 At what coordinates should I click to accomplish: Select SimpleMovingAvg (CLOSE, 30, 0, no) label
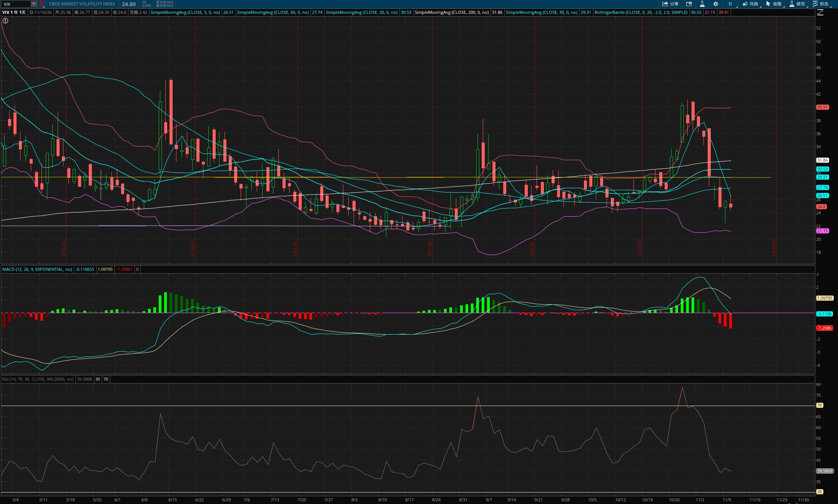[542, 12]
